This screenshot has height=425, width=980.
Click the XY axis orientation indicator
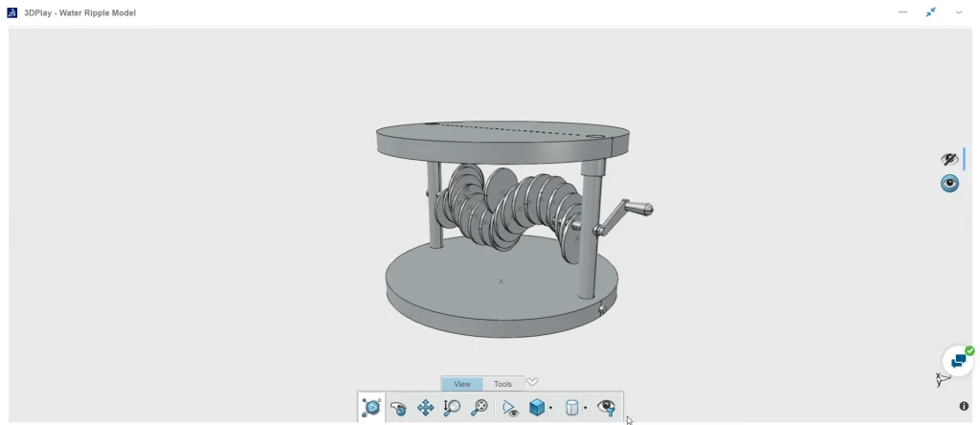943,378
